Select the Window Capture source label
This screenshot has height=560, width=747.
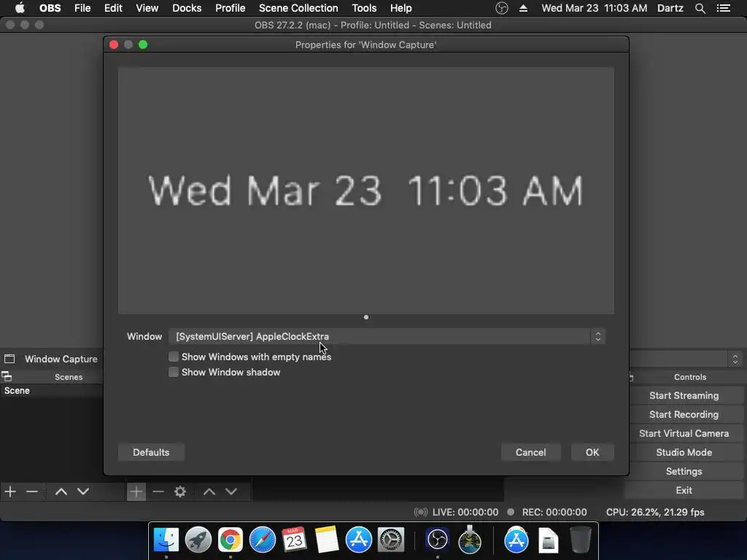tap(61, 359)
